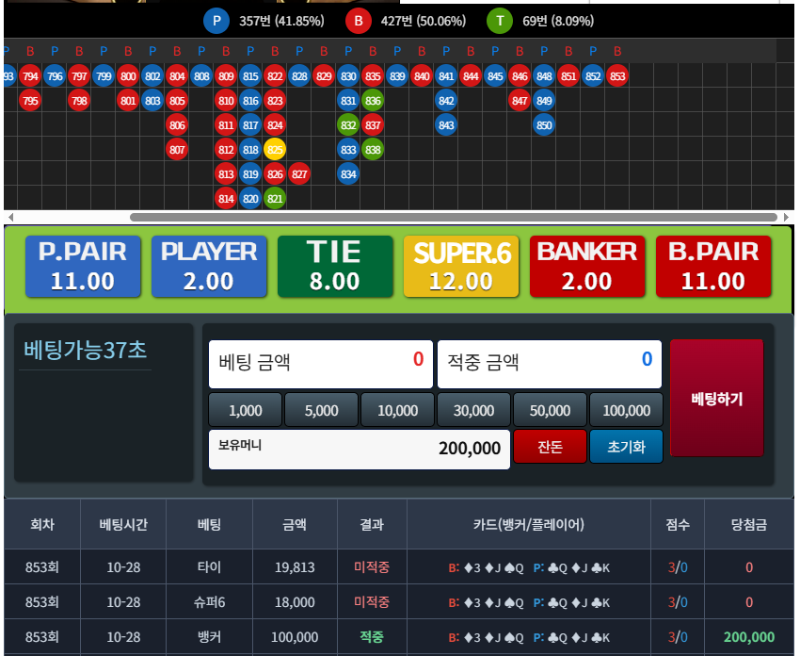800x656 pixels.
Task: Click the red 853 roadmap bead
Action: click(x=617, y=76)
